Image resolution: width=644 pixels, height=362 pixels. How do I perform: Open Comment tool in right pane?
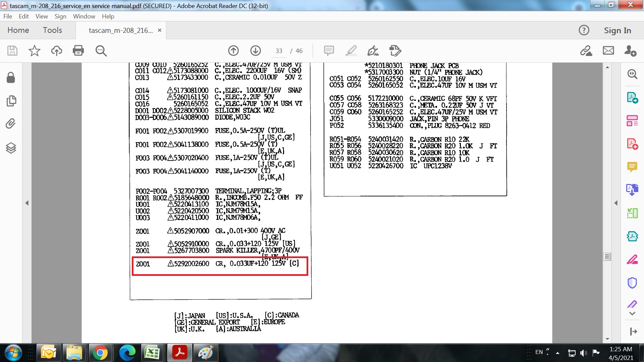[632, 167]
